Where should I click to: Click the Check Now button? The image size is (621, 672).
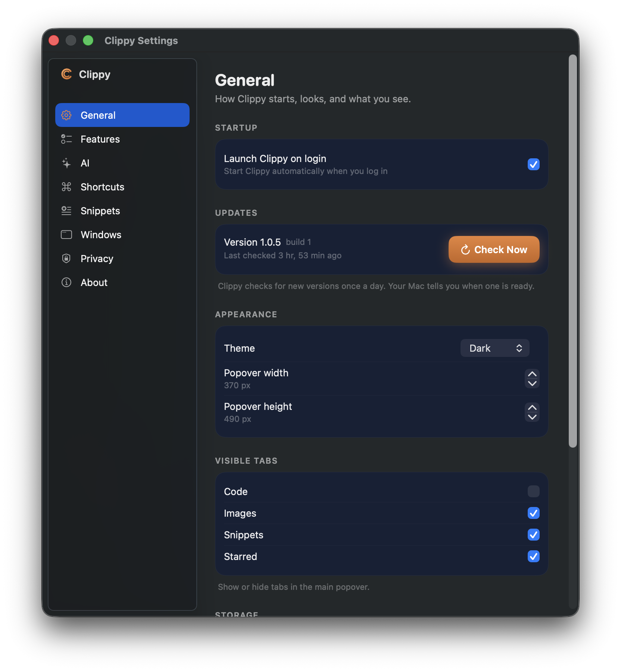point(494,249)
